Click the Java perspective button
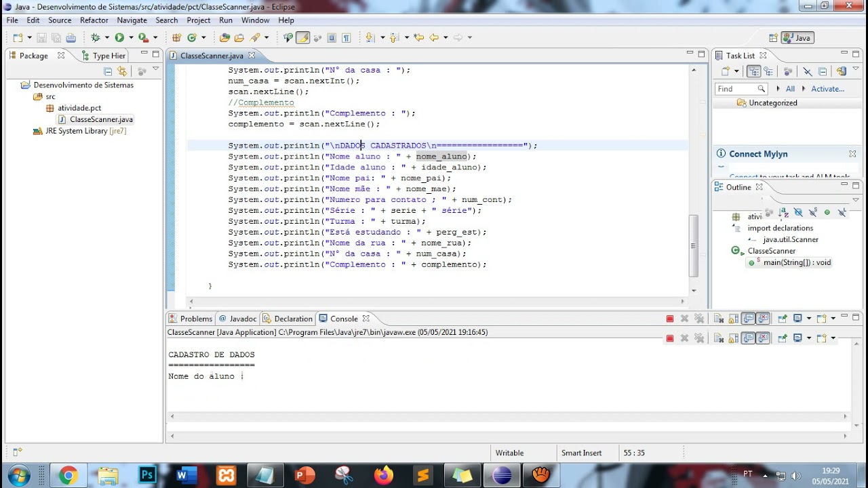Viewport: 868px width, 488px height. click(x=797, y=38)
